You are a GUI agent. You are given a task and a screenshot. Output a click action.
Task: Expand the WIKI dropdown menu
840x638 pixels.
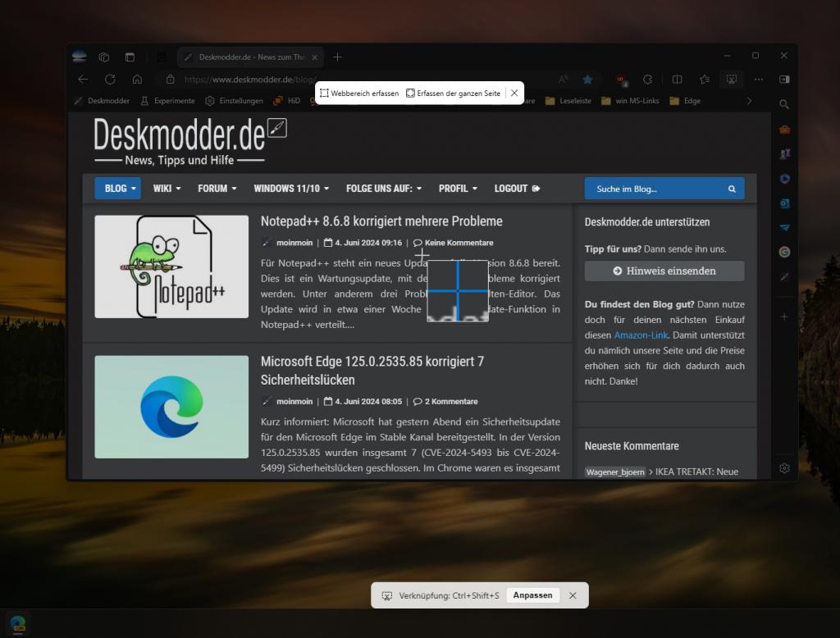coord(167,189)
